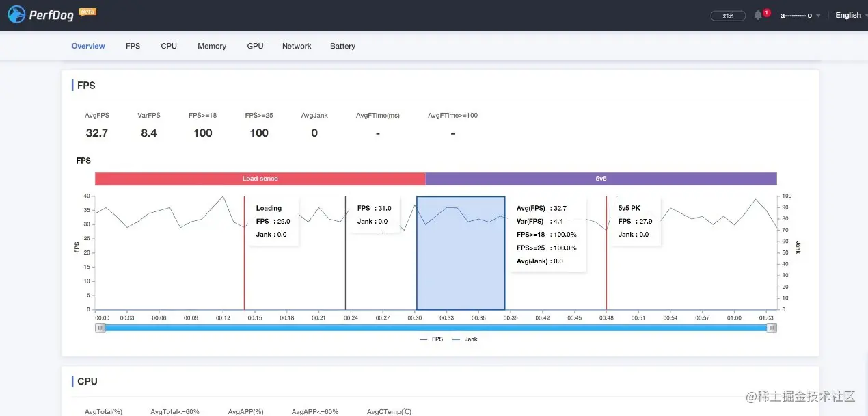Viewport: 868px width, 416px height.
Task: Switch to the Network tab
Action: click(297, 46)
